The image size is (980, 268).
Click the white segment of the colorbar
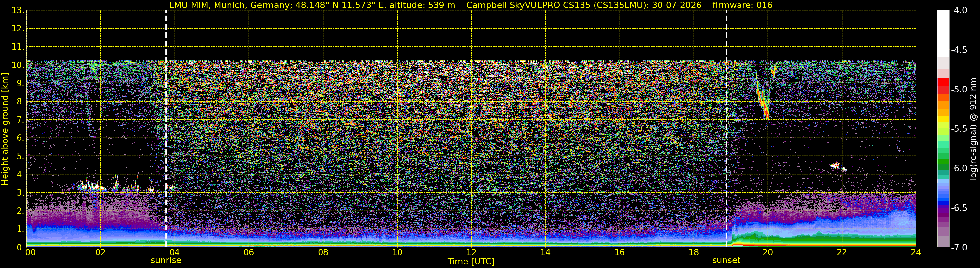pyautogui.click(x=944, y=33)
